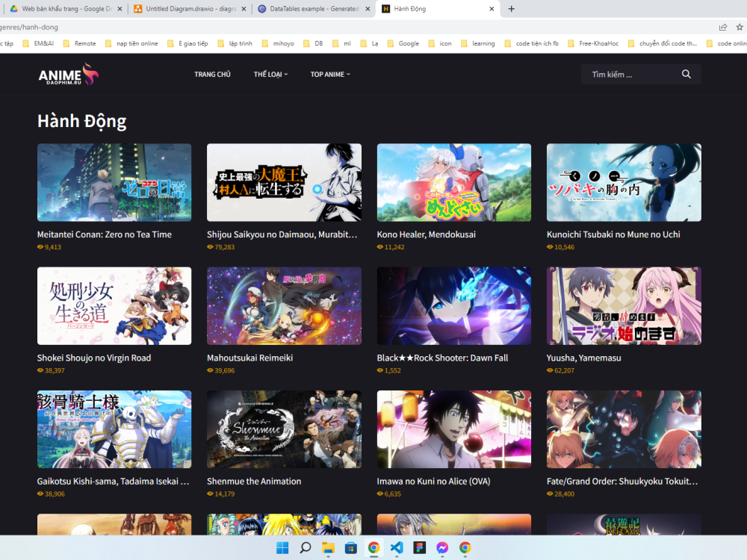Click the Black Rock Shooter: Dawn Fall title

(x=442, y=358)
